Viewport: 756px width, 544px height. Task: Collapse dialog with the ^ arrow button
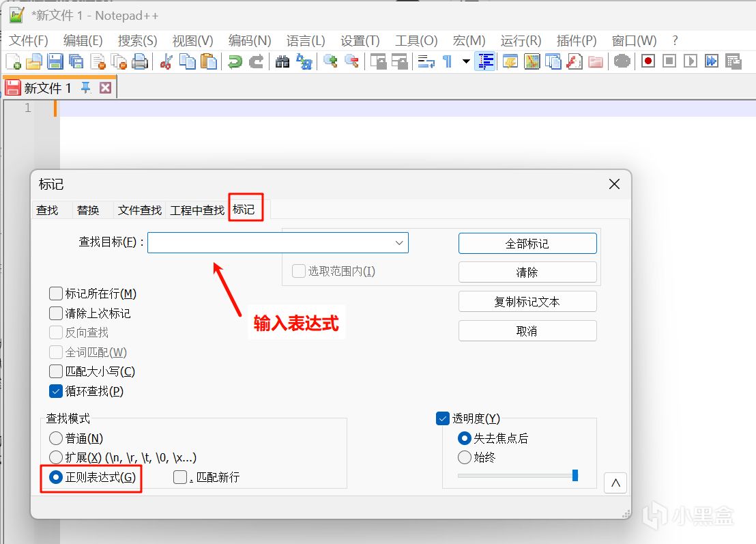point(615,483)
